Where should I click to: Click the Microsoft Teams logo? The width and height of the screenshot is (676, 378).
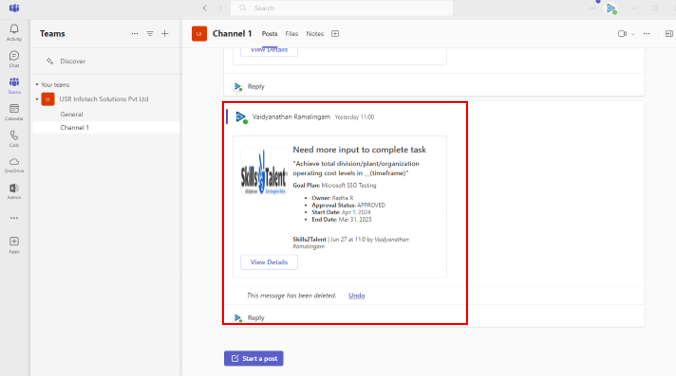(14, 8)
